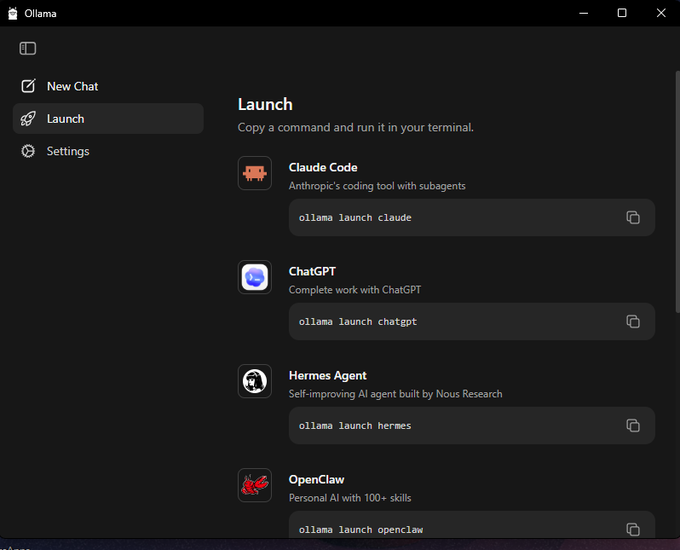Click the Ollama llama icon in title bar
The height and width of the screenshot is (550, 680).
[x=13, y=13]
